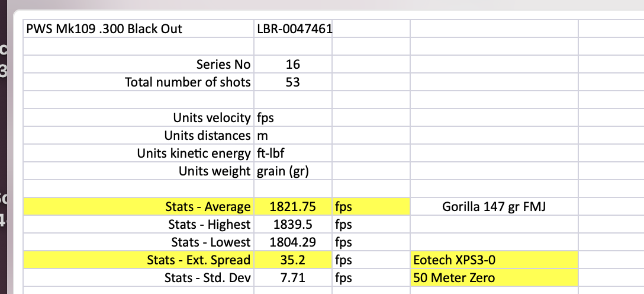Image resolution: width=644 pixels, height=294 pixels.
Task: Select the lowest velocity value 1804.29
Action: (293, 242)
